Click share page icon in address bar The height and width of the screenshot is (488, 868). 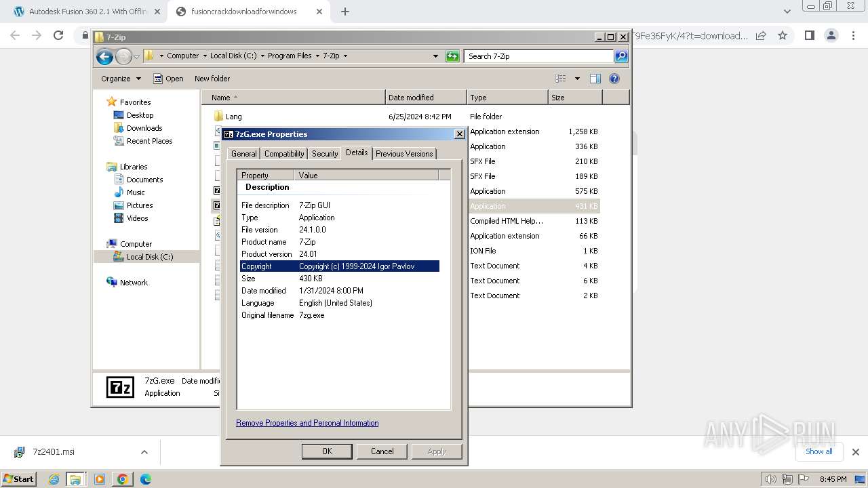[x=761, y=35]
